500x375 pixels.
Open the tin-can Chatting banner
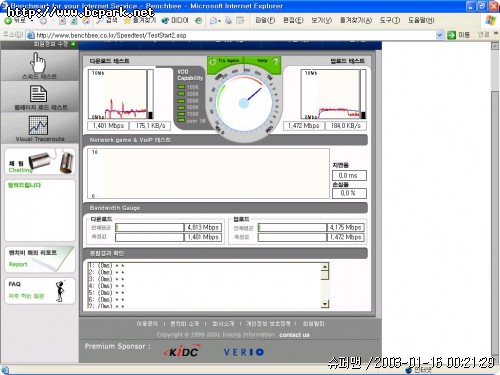click(x=40, y=162)
